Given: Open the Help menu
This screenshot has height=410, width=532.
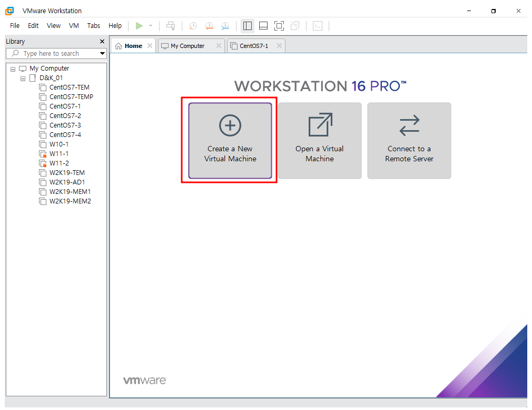Looking at the screenshot, I should pos(115,26).
